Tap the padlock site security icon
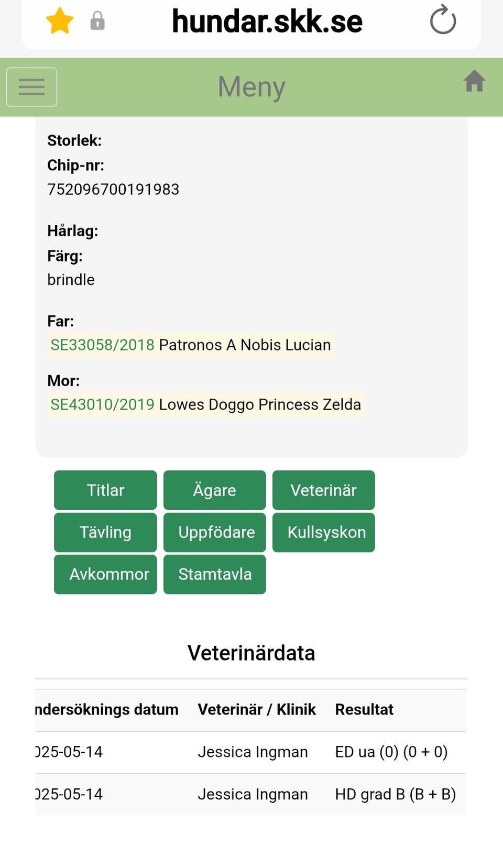The height and width of the screenshot is (868, 503). [x=97, y=21]
